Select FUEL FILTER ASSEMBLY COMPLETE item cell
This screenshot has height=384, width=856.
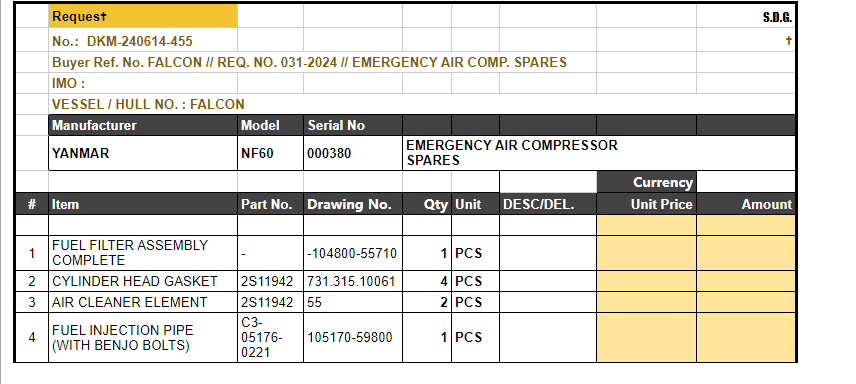[x=143, y=253]
